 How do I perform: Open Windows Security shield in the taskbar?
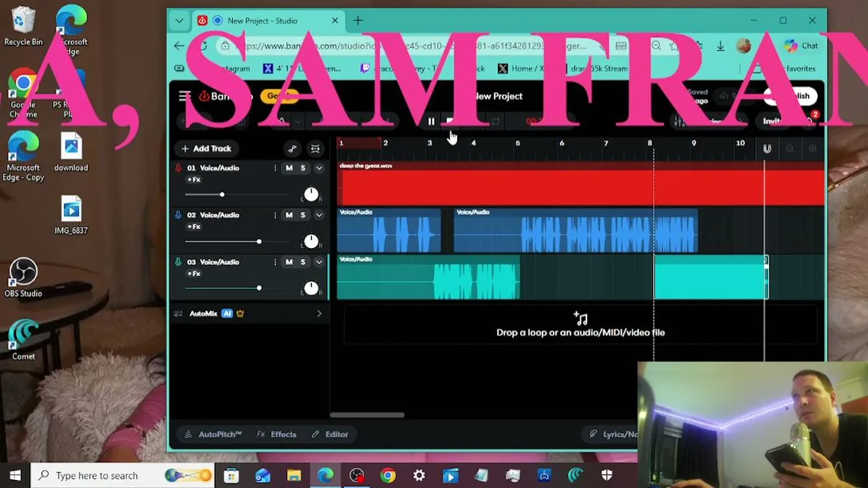click(x=607, y=476)
